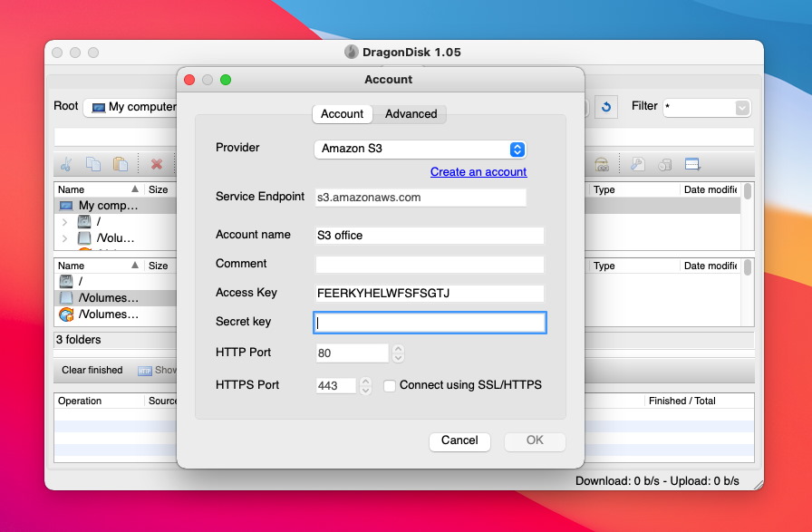Click the HTTPS Port stepper arrows

[x=365, y=386]
